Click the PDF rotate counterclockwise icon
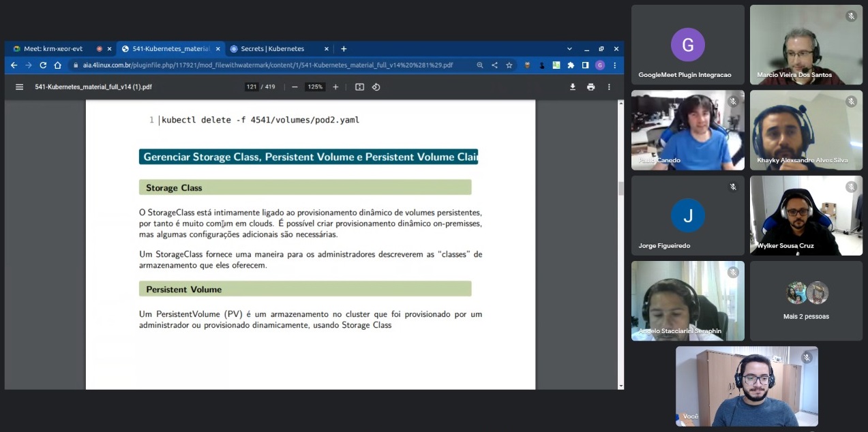This screenshot has width=868, height=432. click(x=376, y=87)
